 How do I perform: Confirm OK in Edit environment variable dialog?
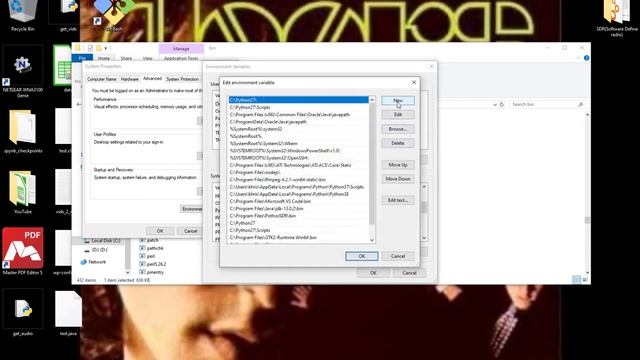(362, 256)
